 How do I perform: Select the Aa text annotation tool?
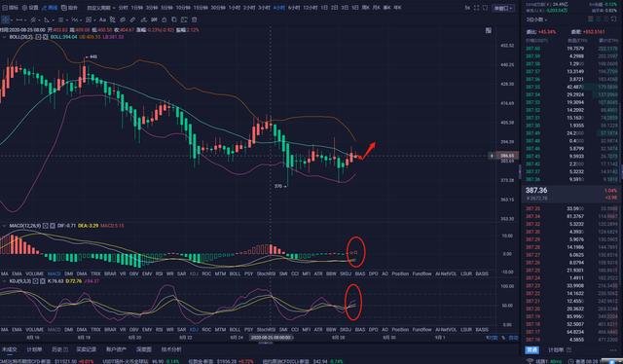click(102, 19)
